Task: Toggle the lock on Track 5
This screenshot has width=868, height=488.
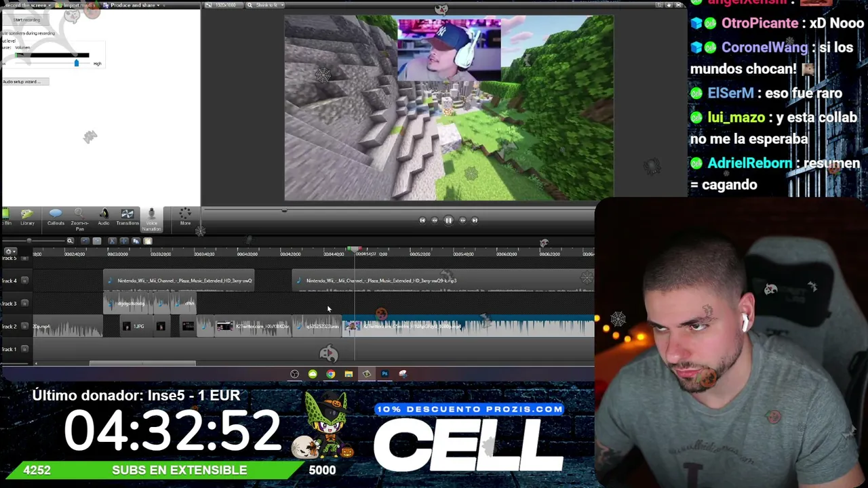Action: (x=25, y=259)
